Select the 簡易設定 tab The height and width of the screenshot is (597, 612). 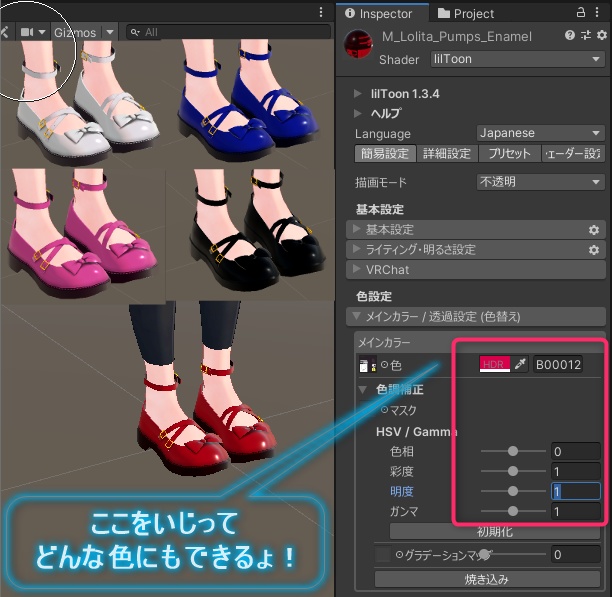click(385, 153)
